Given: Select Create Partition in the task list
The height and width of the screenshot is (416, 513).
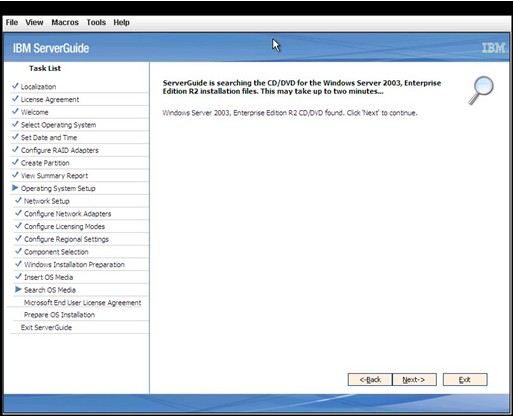Looking at the screenshot, I should 45,163.
